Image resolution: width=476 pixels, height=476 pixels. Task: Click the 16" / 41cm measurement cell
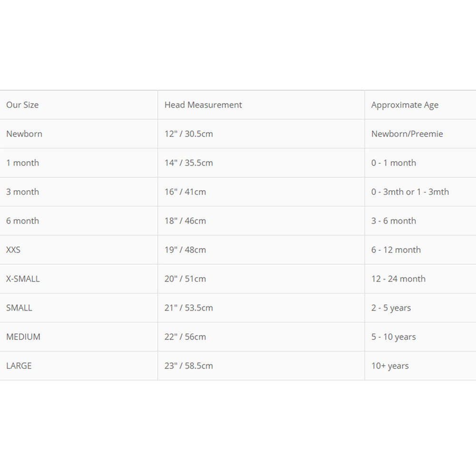coord(185,192)
